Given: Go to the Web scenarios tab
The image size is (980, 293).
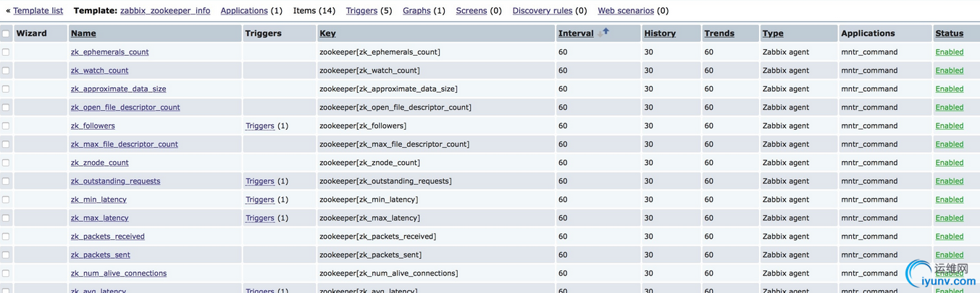Looking at the screenshot, I should (x=626, y=11).
